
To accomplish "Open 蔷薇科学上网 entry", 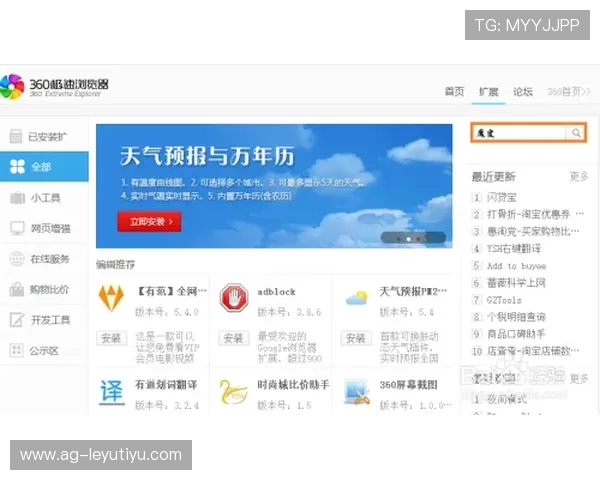I will coord(516,283).
